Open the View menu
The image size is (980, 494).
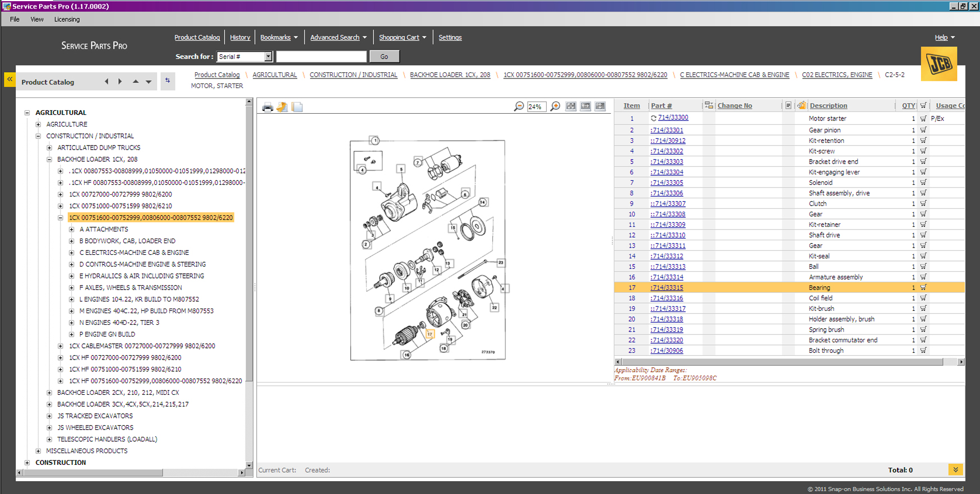(x=37, y=19)
